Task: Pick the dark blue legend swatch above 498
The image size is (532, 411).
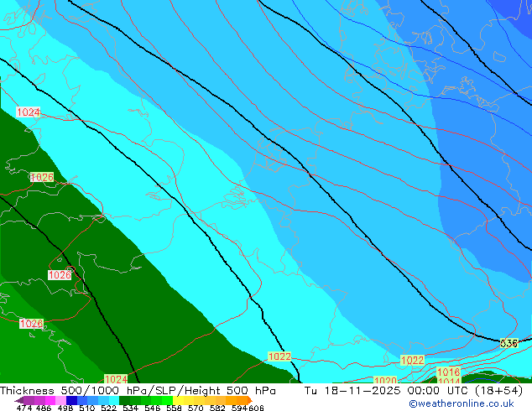Action: click(x=71, y=400)
